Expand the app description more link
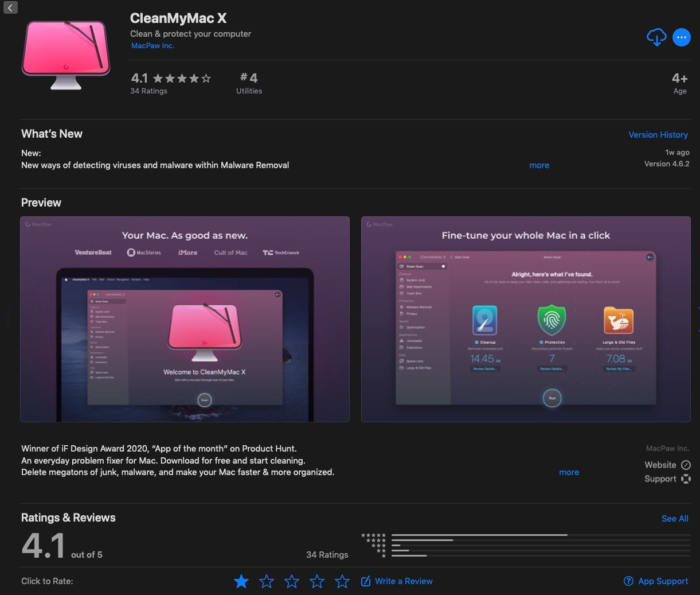700x595 pixels. [x=569, y=472]
